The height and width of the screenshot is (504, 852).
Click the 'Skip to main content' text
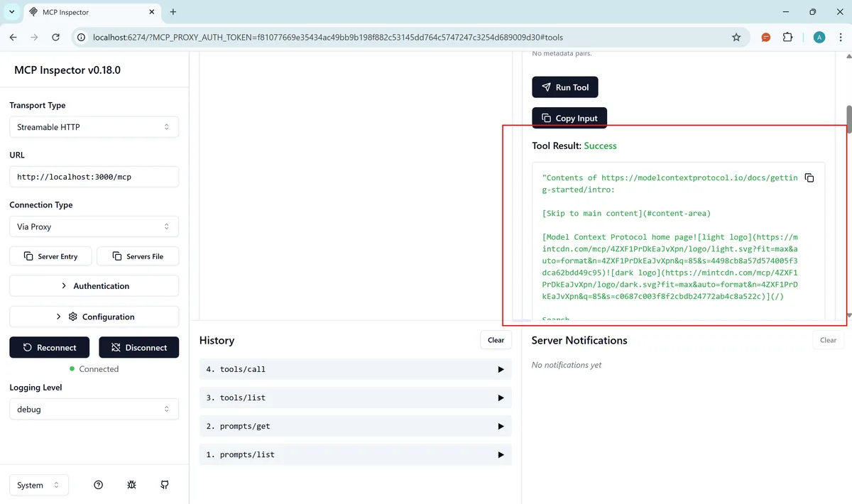(626, 213)
